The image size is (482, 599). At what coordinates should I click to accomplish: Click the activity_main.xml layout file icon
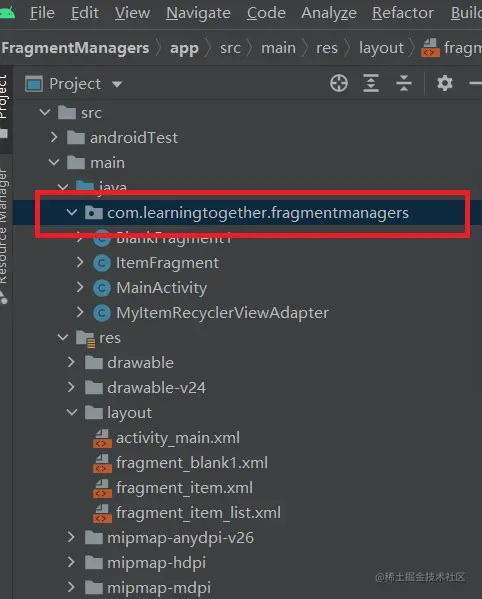(x=102, y=438)
